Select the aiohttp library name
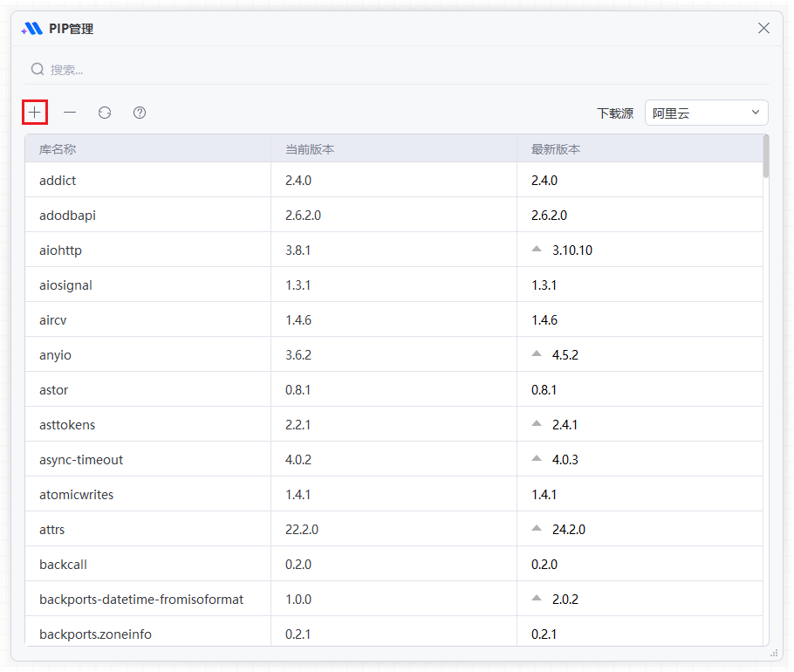Viewport: 794px width, 672px height. (x=61, y=250)
